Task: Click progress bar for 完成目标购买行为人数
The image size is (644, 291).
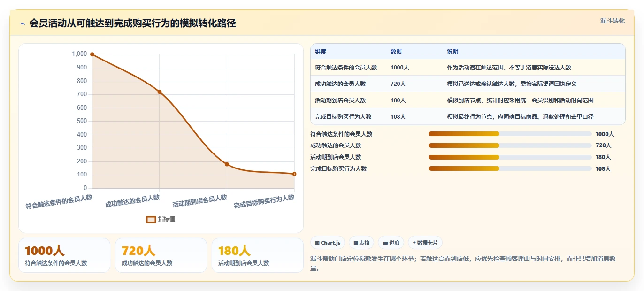Action: 510,169
